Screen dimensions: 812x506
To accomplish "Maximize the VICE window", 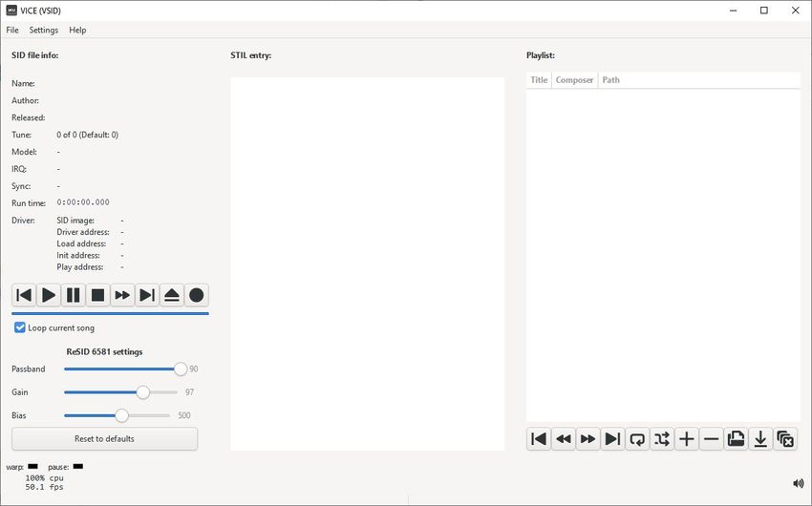I will click(764, 11).
